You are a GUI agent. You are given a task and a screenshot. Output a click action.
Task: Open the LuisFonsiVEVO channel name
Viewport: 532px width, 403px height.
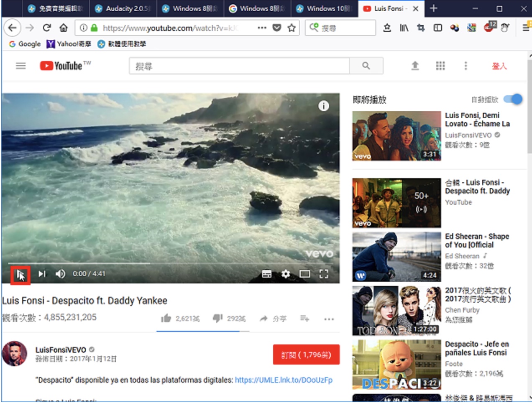(61, 349)
